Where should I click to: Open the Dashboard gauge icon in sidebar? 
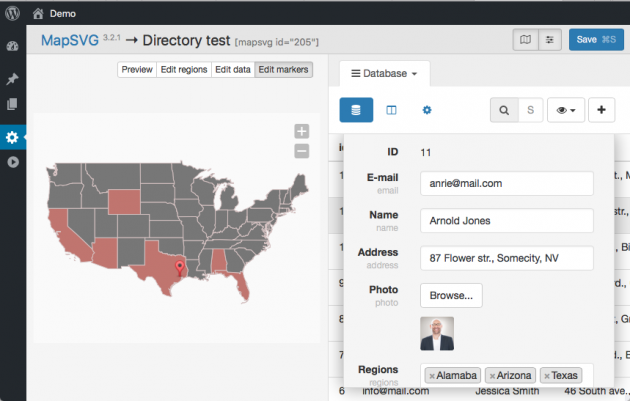(x=13, y=46)
